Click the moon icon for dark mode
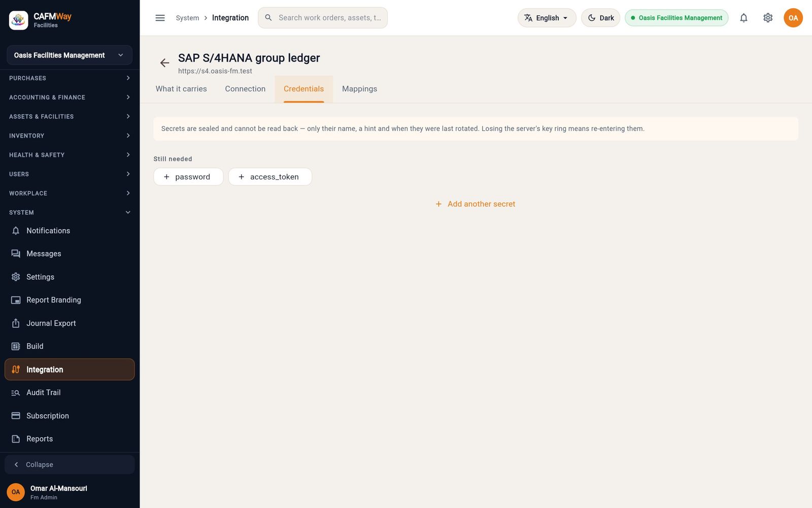The width and height of the screenshot is (812, 508). [592, 18]
